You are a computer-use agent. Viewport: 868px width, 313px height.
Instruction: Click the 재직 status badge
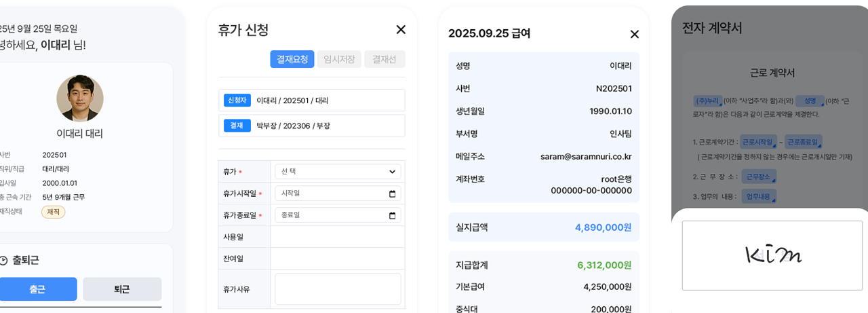pyautogui.click(x=53, y=212)
